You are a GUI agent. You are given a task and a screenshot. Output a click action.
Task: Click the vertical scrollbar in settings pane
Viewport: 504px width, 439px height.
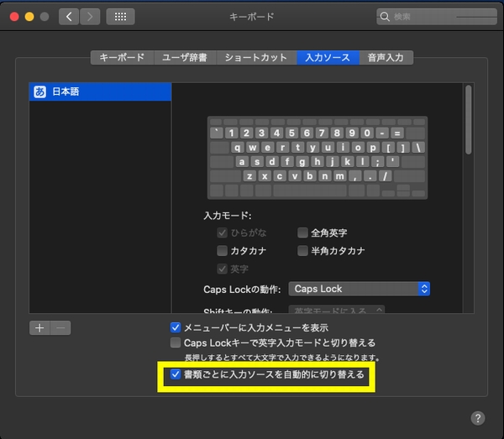(x=469, y=119)
